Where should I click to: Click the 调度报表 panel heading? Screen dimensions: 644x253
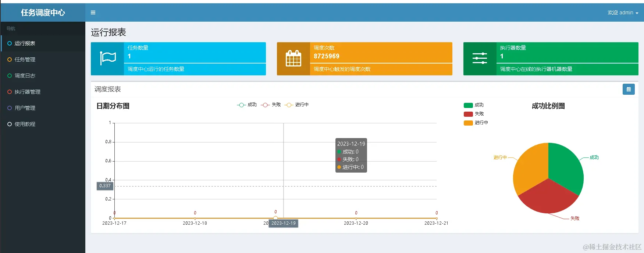click(108, 89)
